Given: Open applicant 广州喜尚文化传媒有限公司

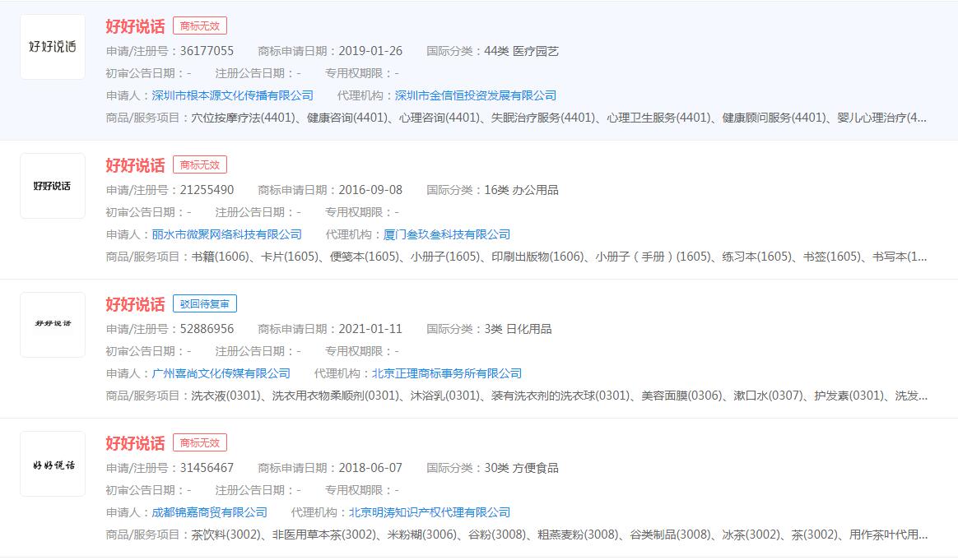Looking at the screenshot, I should [221, 373].
